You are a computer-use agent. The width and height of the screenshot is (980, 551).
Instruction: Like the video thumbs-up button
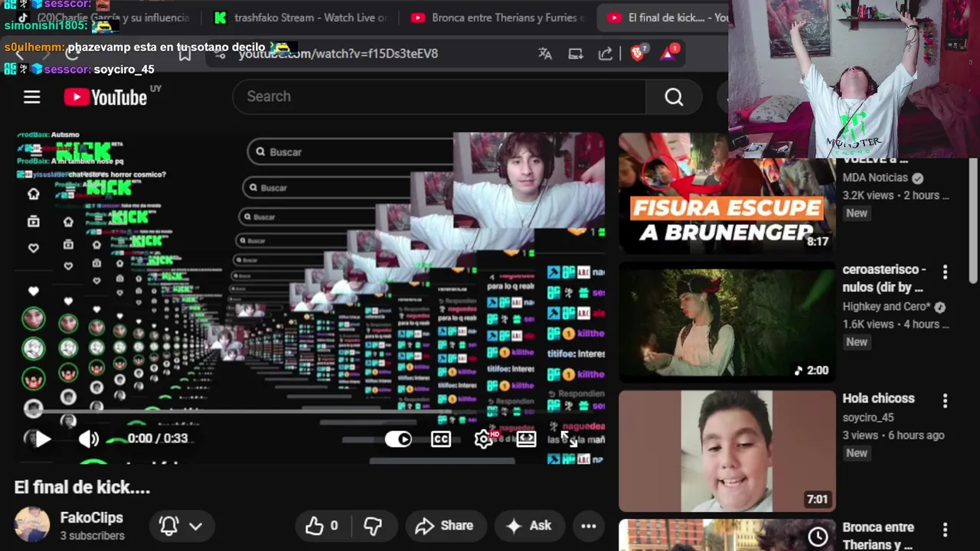pos(322,526)
